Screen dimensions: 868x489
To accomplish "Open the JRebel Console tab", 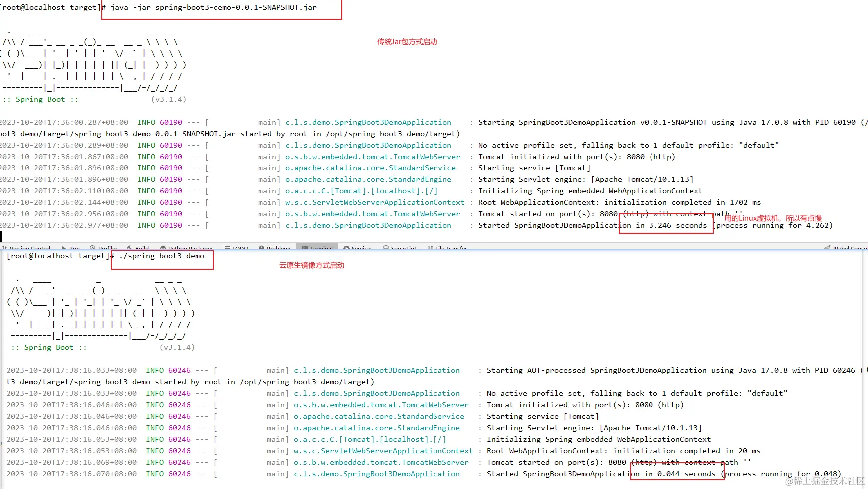I will [x=847, y=248].
